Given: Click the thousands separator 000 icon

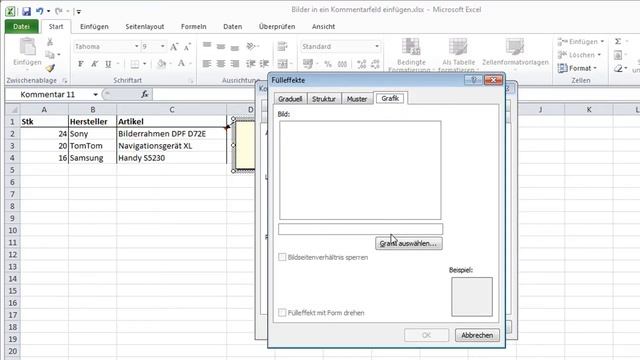Looking at the screenshot, I should pos(342,64).
